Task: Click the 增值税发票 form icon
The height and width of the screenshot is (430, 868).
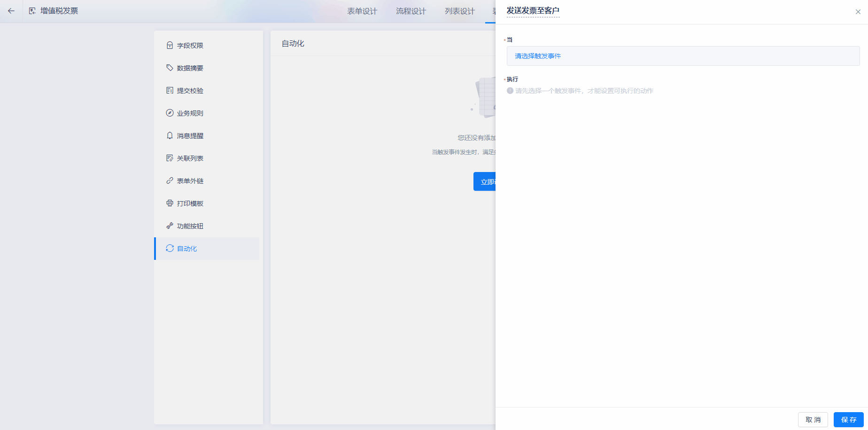Action: (x=32, y=11)
